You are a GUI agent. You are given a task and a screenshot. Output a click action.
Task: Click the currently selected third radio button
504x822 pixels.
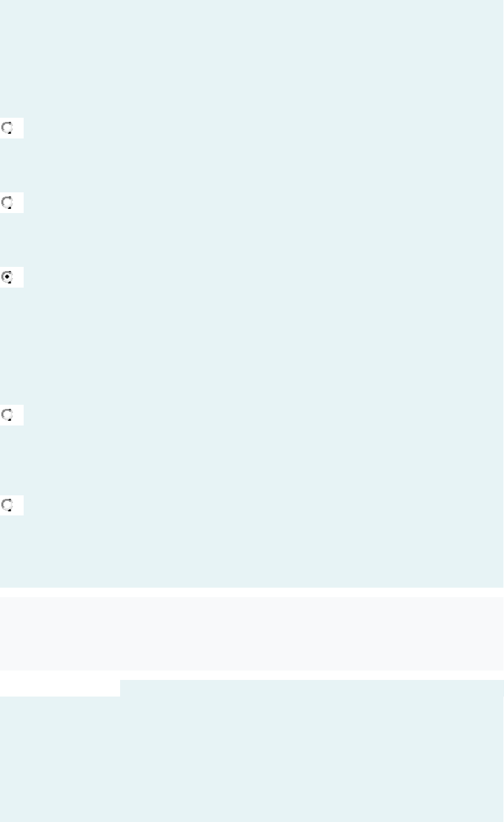coord(7,277)
